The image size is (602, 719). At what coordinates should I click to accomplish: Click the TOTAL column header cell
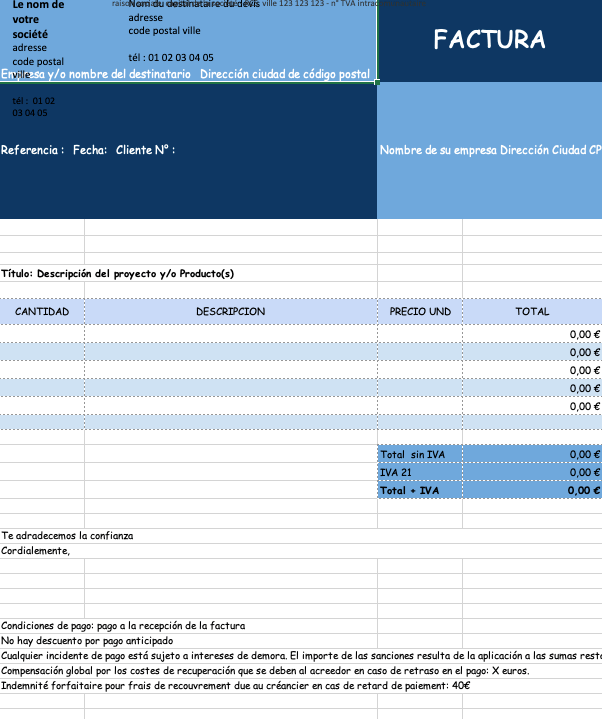(532, 312)
